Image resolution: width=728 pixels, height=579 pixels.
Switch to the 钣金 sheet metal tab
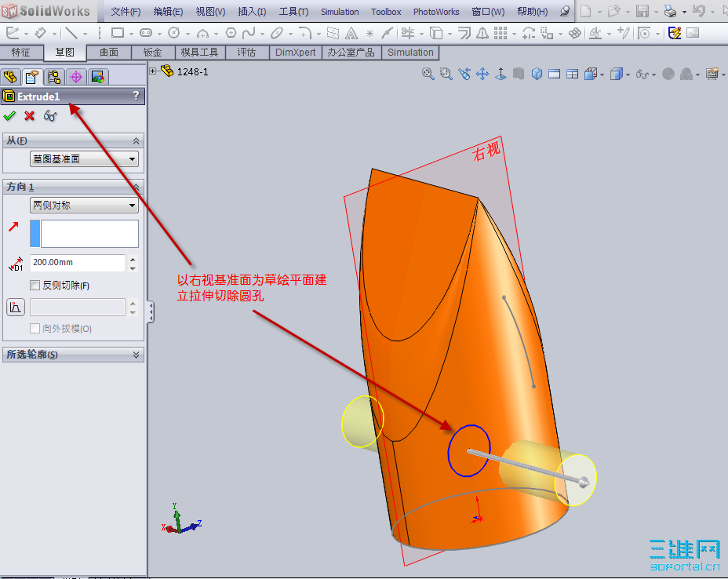point(153,53)
